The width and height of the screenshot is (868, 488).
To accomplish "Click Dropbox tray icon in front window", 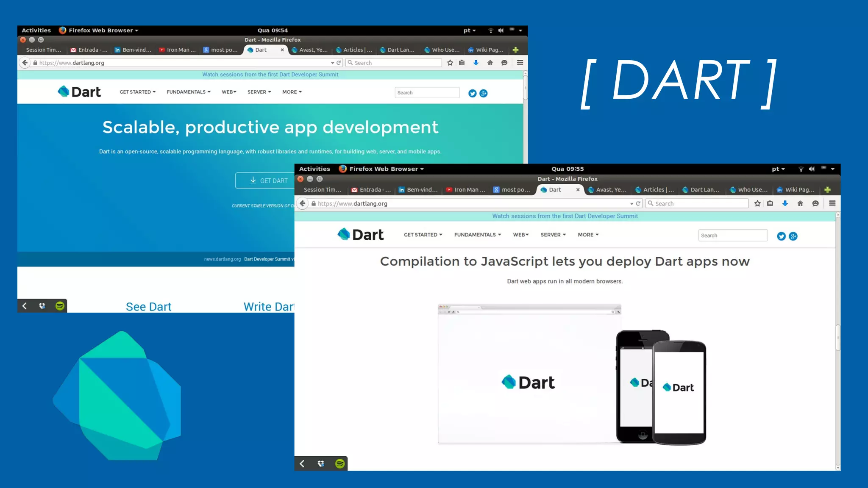I will [x=321, y=464].
